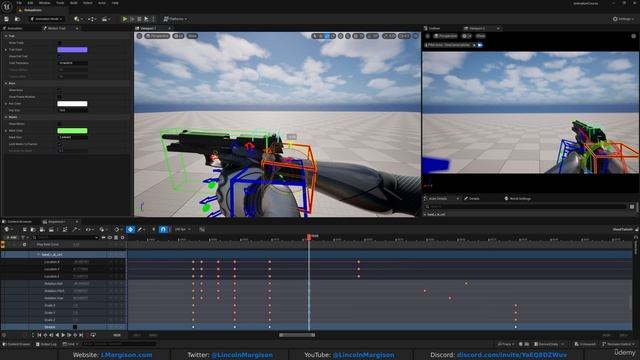Open the Content Drawer in status bar
This screenshot has width=640, height=360.
point(16,344)
